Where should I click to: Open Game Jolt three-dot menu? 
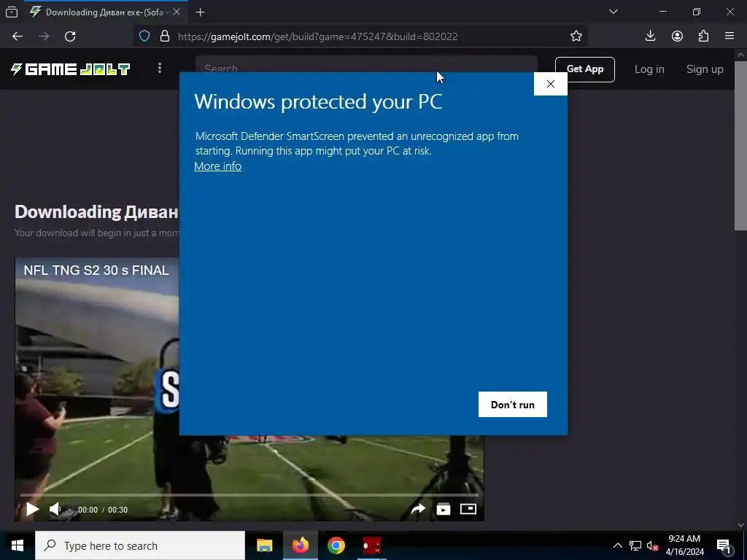click(x=160, y=69)
